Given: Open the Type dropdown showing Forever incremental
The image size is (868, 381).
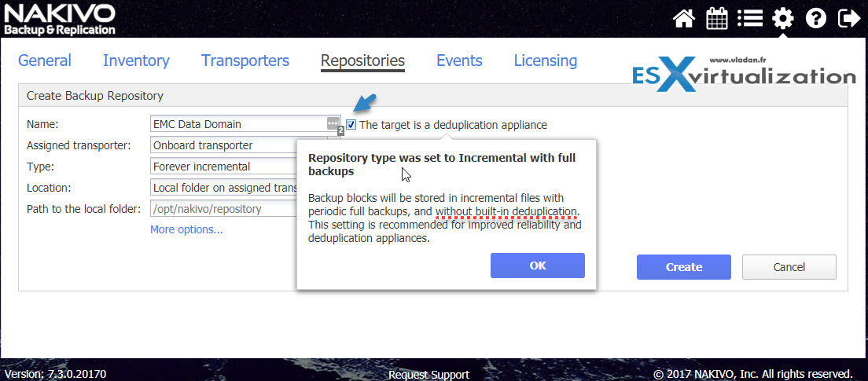Looking at the screenshot, I should coord(223,167).
